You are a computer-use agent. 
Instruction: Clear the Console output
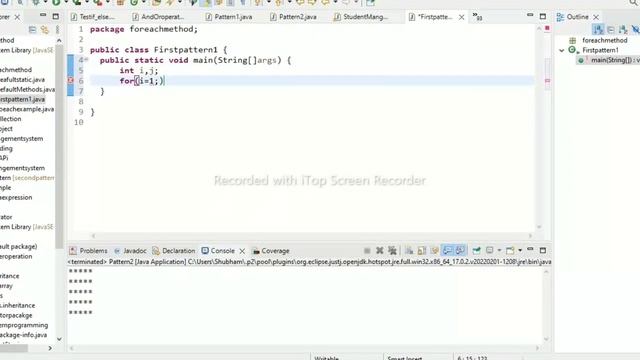coord(409,251)
